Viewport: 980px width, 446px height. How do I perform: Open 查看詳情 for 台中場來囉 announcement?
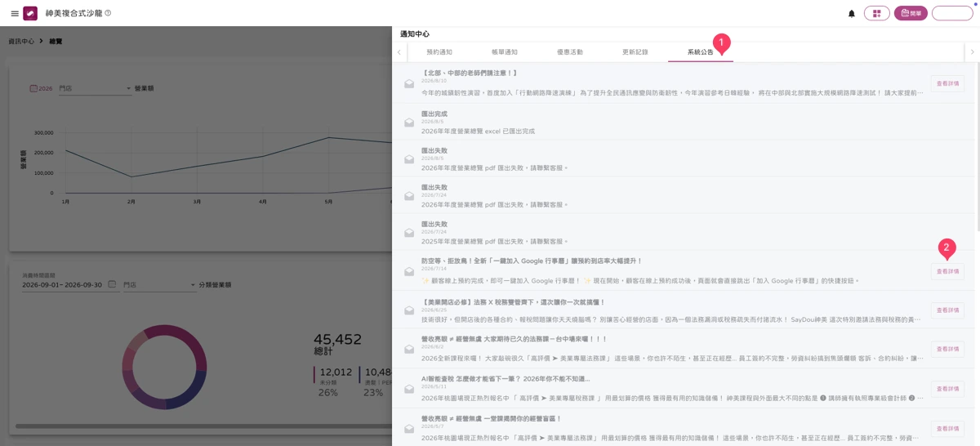947,349
